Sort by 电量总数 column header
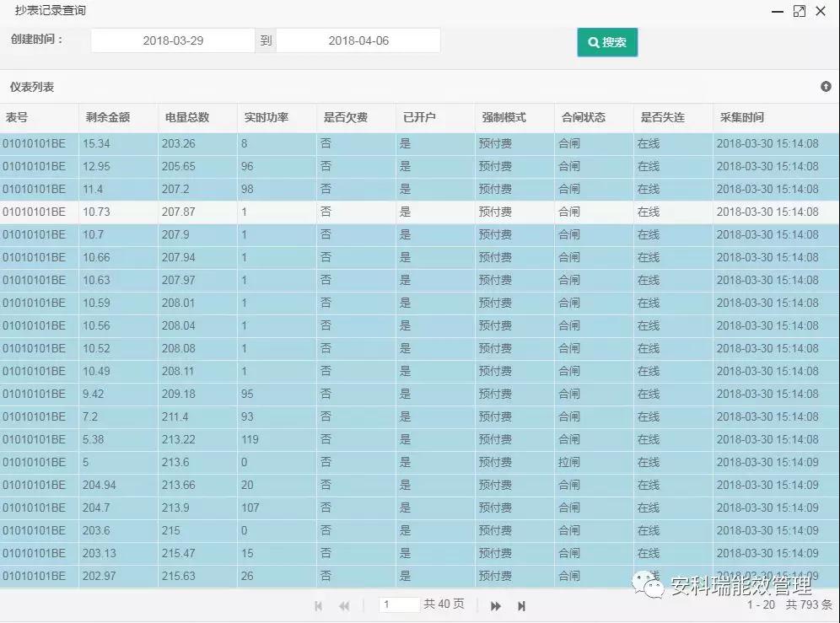840x623 pixels. (187, 117)
